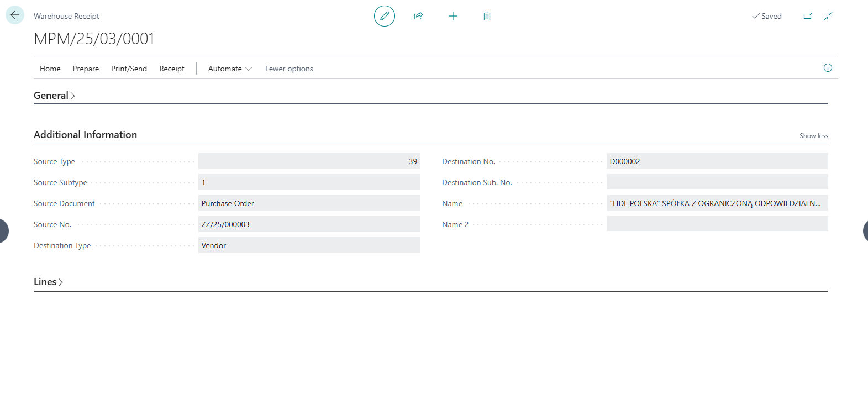Open the Print/Send menu
The width and height of the screenshot is (868, 416).
tap(129, 69)
